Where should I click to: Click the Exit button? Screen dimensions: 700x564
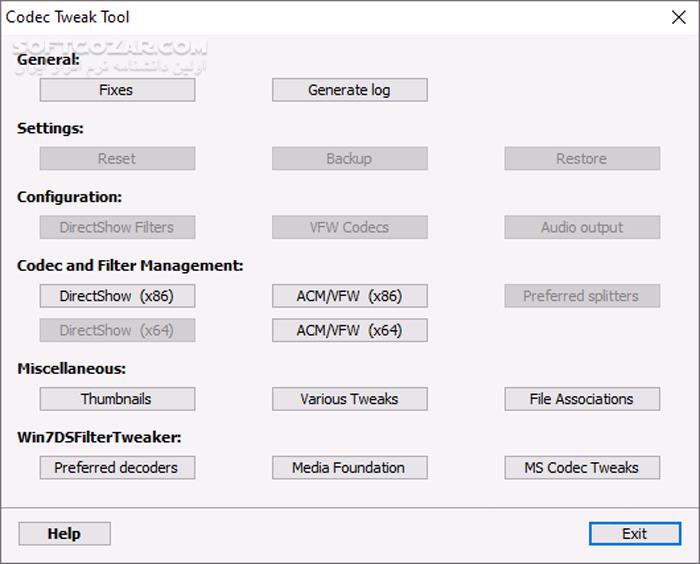(x=635, y=534)
